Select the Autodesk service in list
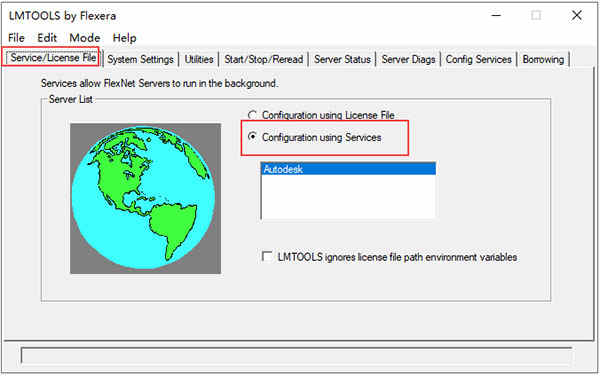600x376 pixels. pos(348,169)
